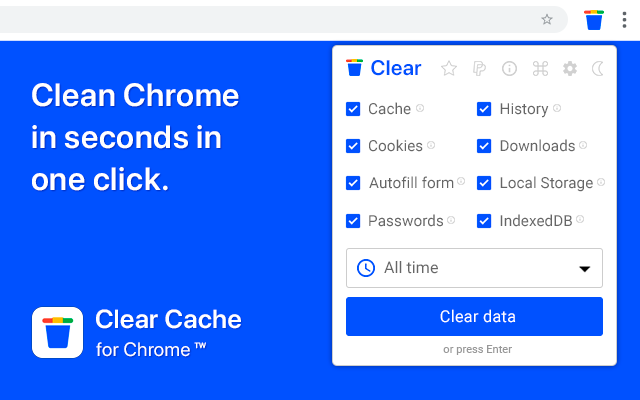Open the info icon in popup header
The width and height of the screenshot is (640, 400).
point(509,69)
